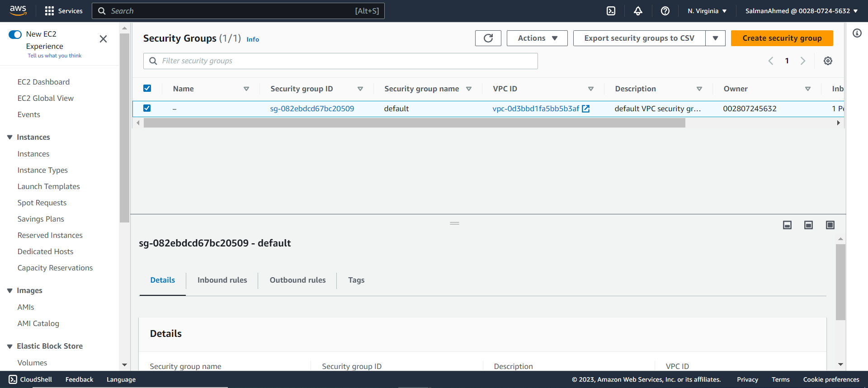Open EC2 Dashboard in sidebar

(43, 82)
